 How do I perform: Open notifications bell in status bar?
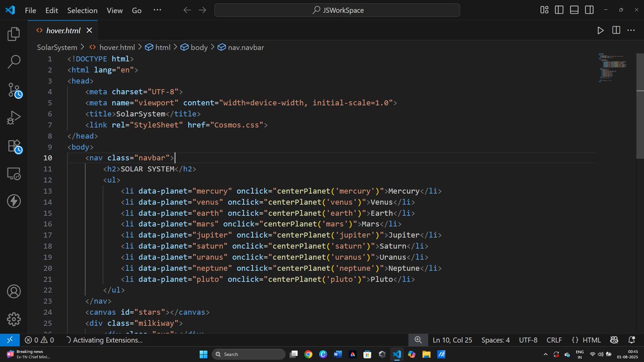(x=632, y=340)
